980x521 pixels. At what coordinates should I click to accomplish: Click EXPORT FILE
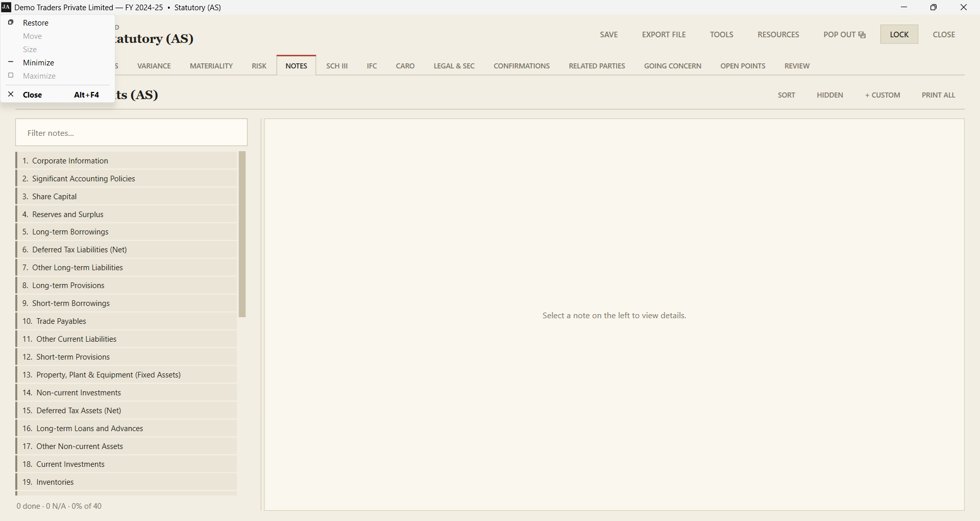(x=664, y=34)
